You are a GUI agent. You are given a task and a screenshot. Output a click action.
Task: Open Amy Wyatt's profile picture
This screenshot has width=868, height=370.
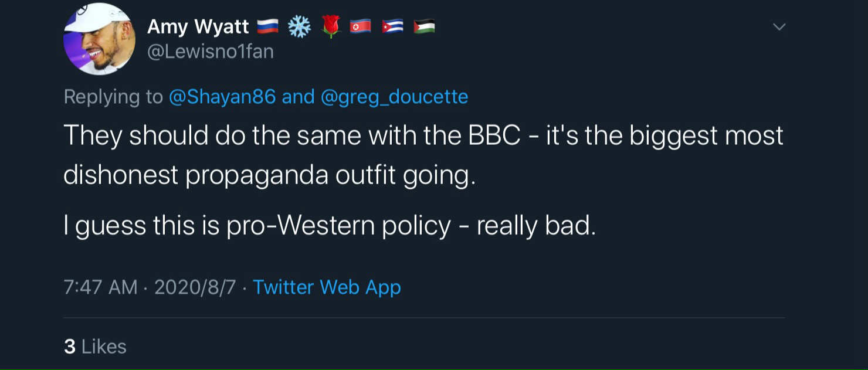coord(99,39)
